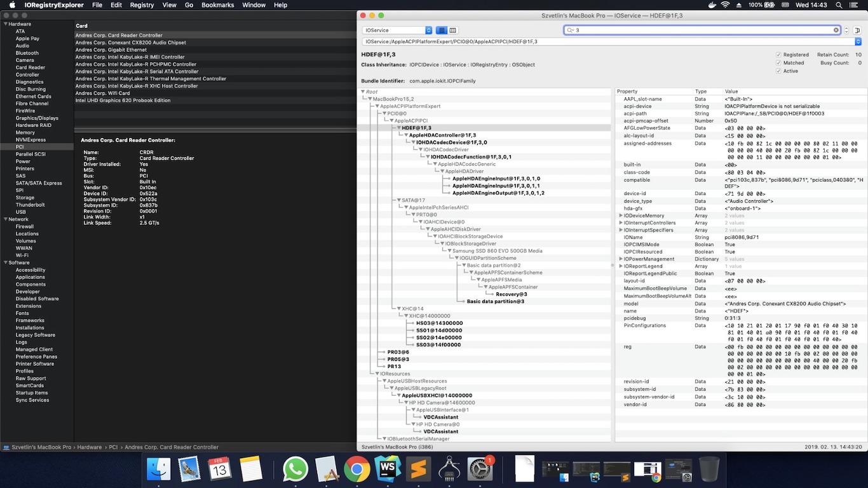Open the Notes app in the Dock
The width and height of the screenshot is (868, 488).
pos(251,470)
